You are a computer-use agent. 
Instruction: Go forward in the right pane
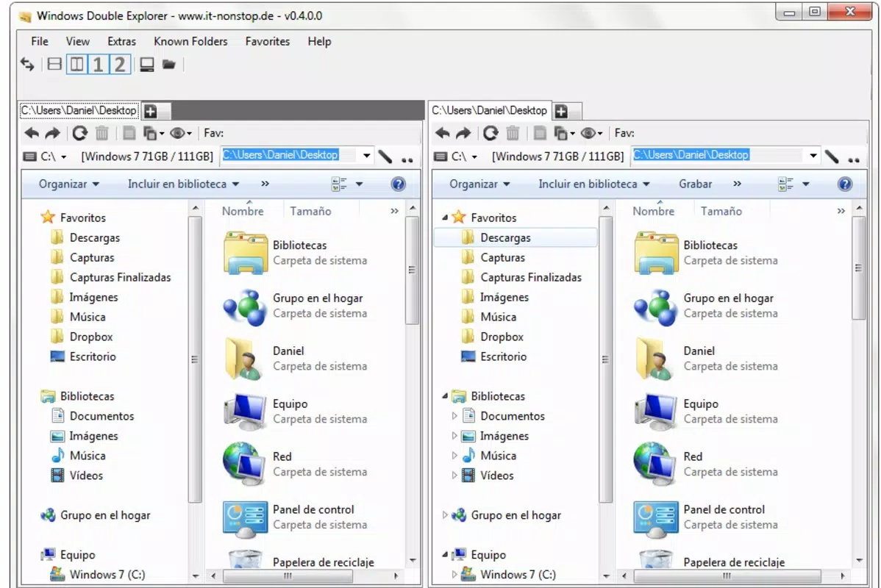click(x=463, y=134)
